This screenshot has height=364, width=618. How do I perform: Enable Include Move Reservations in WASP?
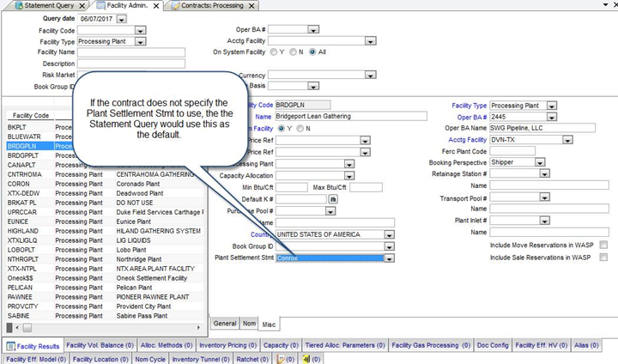[x=602, y=245]
